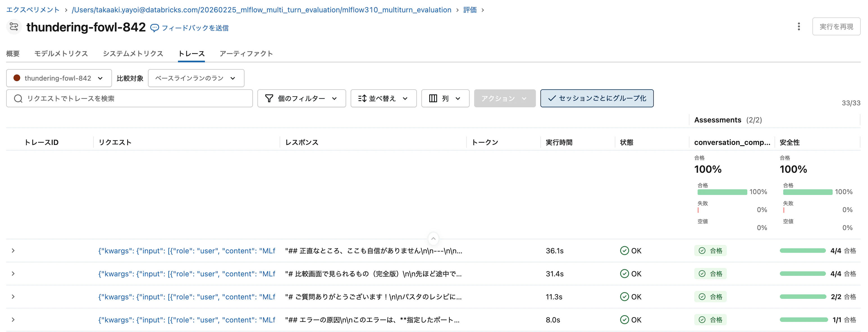
Task: Open the モデルメトリクス tab
Action: (x=61, y=54)
